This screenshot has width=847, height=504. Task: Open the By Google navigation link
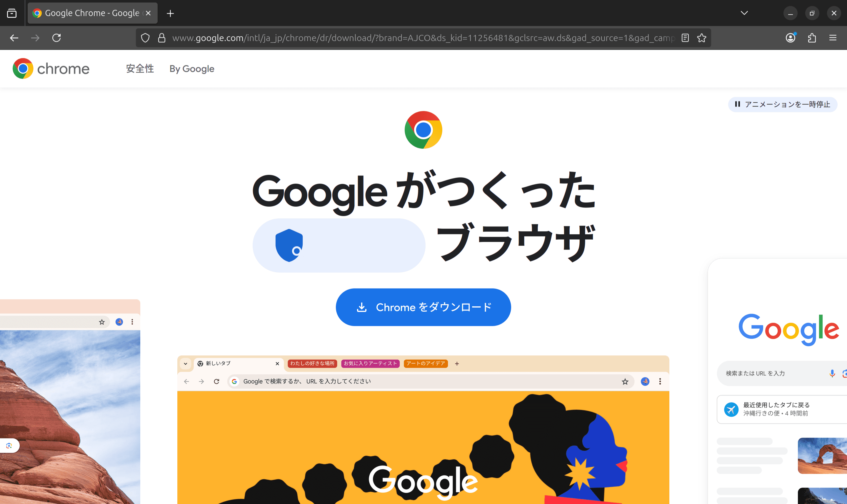[192, 69]
